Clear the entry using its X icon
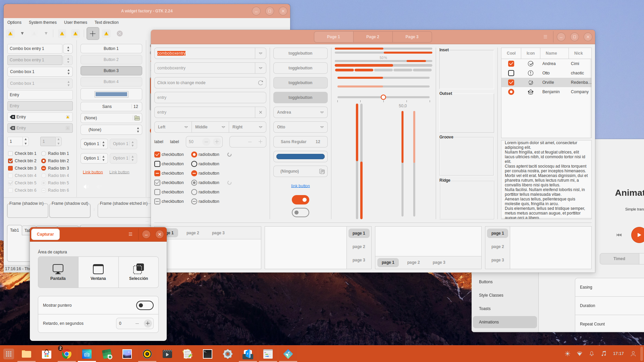 (261, 112)
